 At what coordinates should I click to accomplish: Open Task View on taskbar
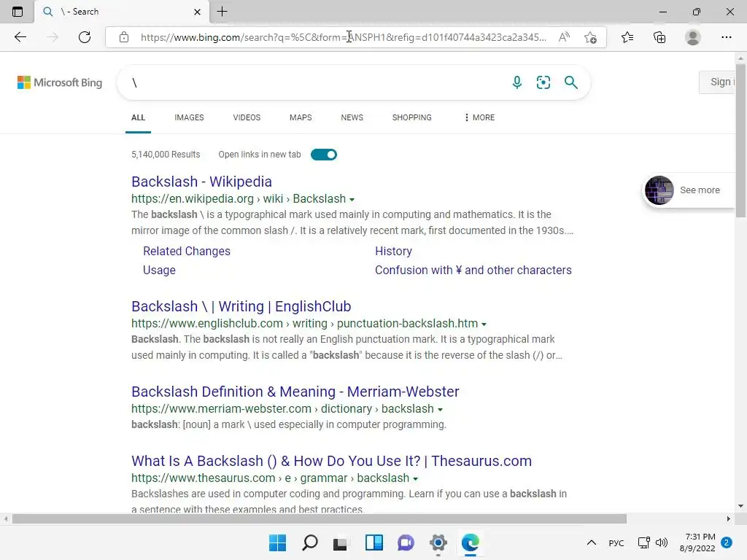point(340,542)
